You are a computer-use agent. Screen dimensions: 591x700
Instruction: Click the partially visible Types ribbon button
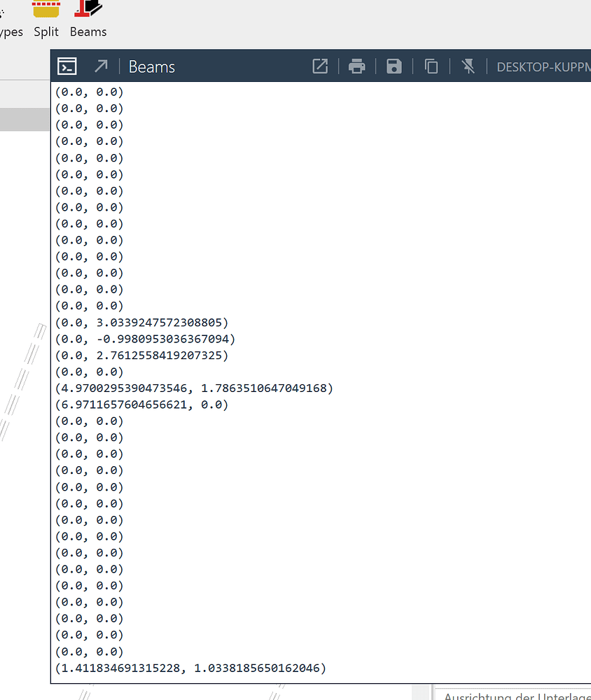pyautogui.click(x=11, y=32)
